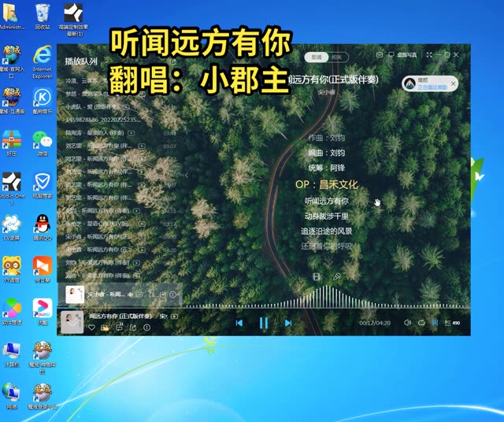The height and width of the screenshot is (422, 504).
Task: Click the download icon beside the heart
Action: pos(105,328)
